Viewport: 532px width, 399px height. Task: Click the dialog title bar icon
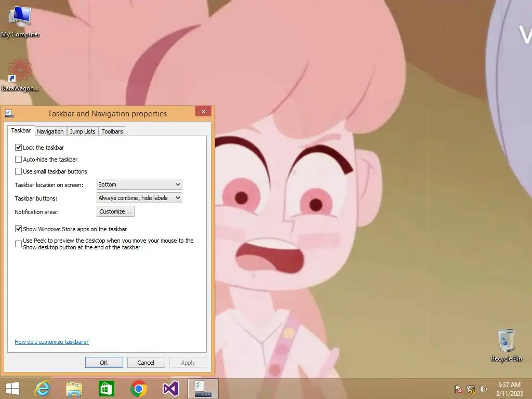(x=9, y=113)
